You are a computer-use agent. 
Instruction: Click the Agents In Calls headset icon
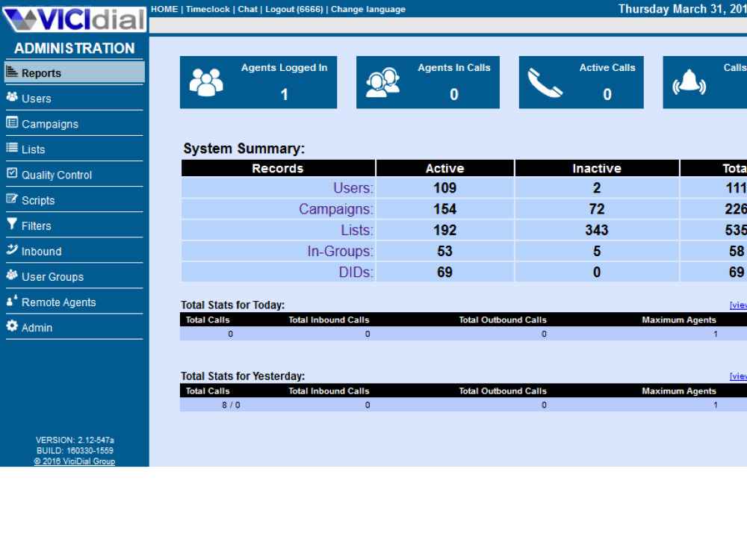[x=383, y=82]
